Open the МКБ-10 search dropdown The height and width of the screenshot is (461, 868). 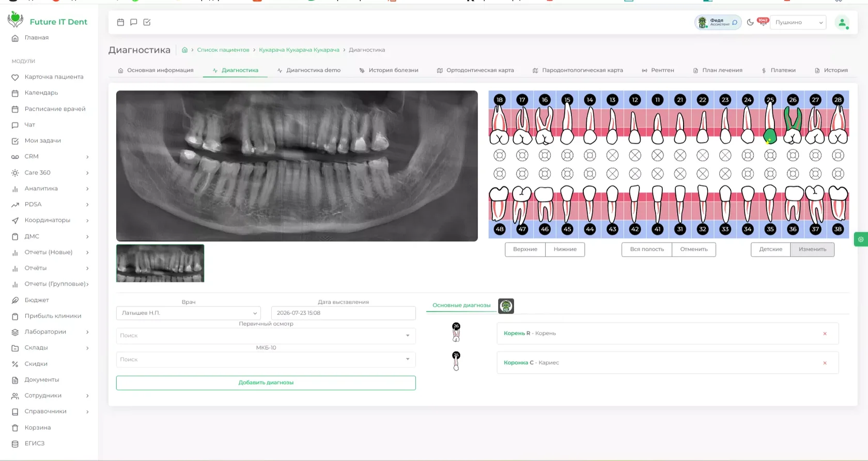266,359
